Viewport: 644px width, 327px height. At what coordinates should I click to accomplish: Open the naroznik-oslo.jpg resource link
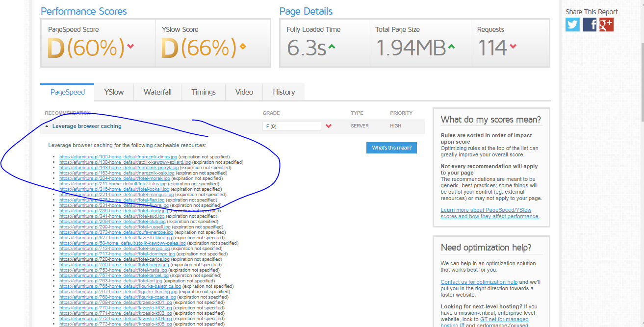tap(117, 173)
